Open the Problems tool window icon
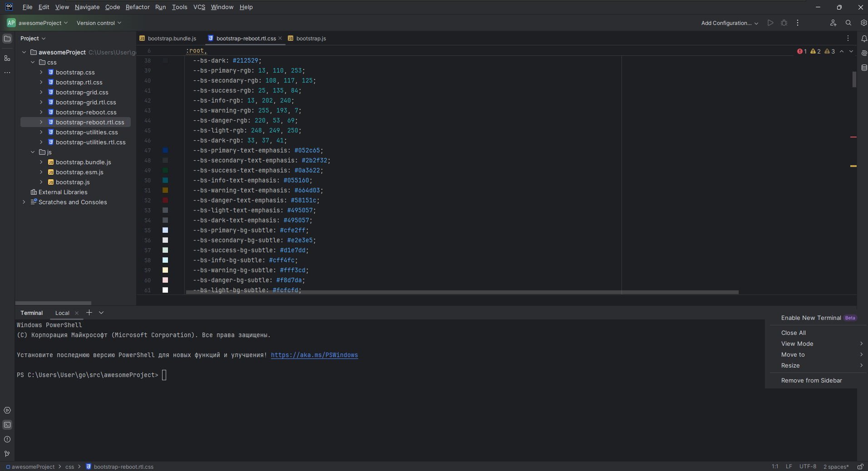Image resolution: width=868 pixels, height=471 pixels. (x=7, y=439)
